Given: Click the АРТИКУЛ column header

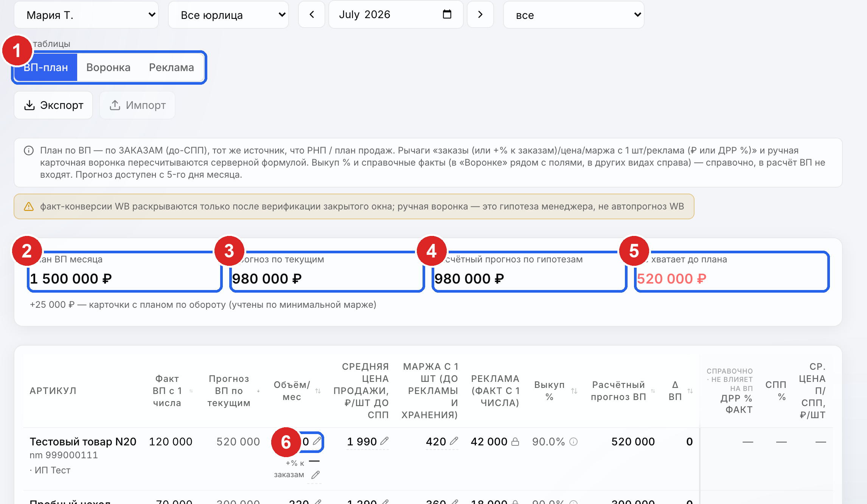Looking at the screenshot, I should (53, 391).
